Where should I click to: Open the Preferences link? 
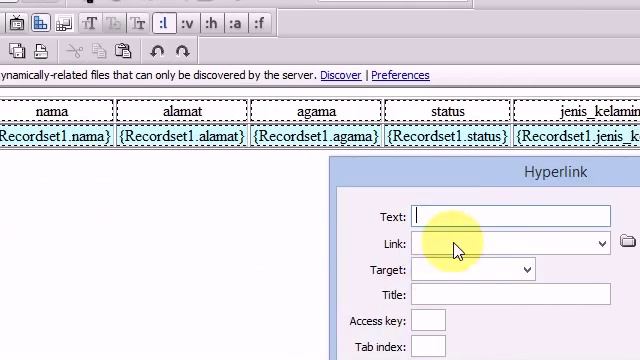pos(400,75)
